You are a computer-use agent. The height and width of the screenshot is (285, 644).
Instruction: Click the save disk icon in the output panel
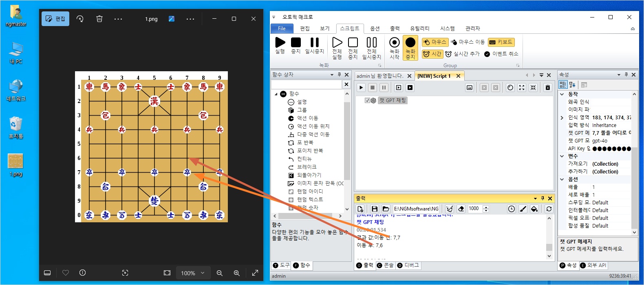pos(375,209)
